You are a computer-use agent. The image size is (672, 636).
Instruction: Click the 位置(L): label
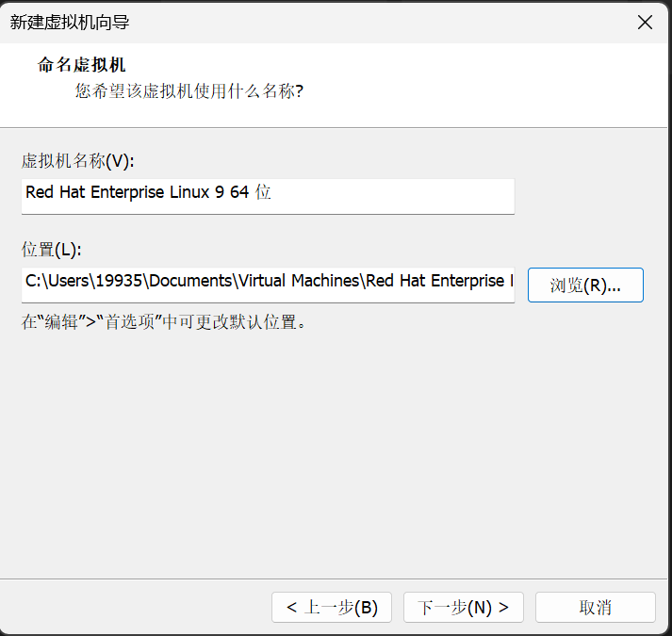pyautogui.click(x=52, y=250)
